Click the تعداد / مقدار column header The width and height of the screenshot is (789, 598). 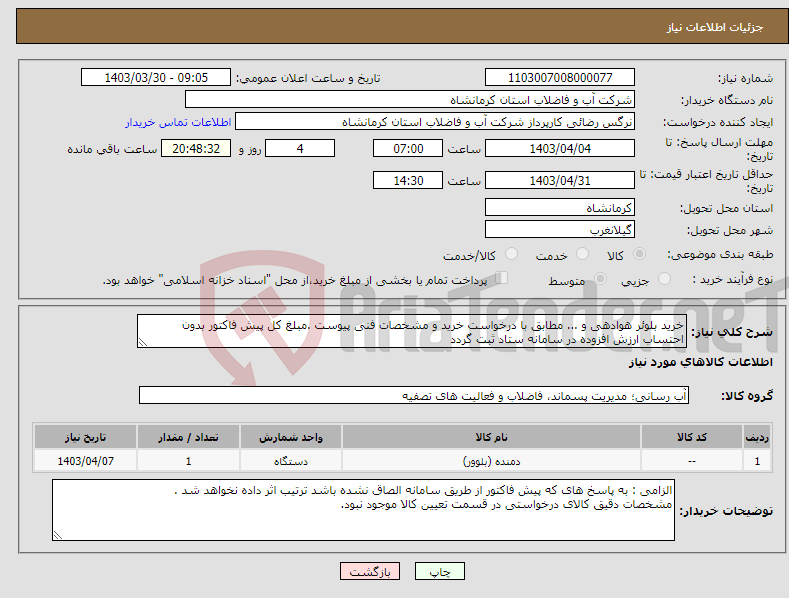[188, 437]
